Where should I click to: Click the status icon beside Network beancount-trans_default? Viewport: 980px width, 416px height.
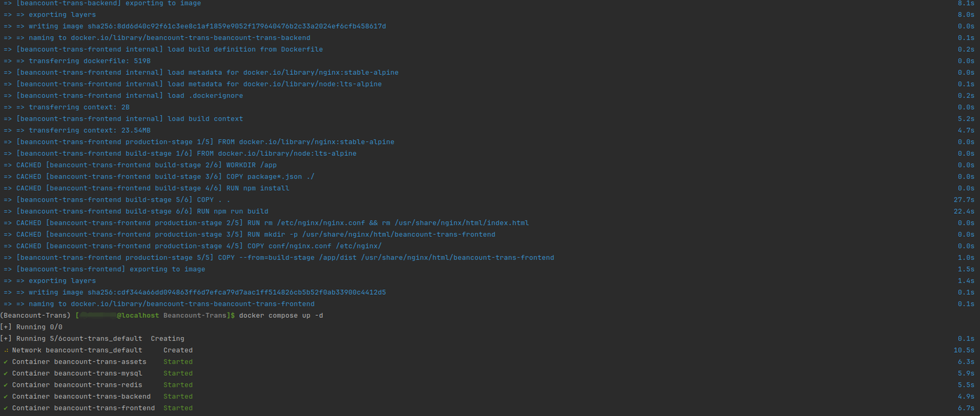[x=5, y=350]
